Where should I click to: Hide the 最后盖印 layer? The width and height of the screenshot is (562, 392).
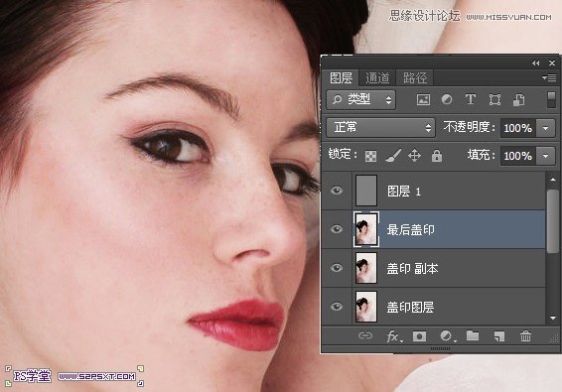337,229
